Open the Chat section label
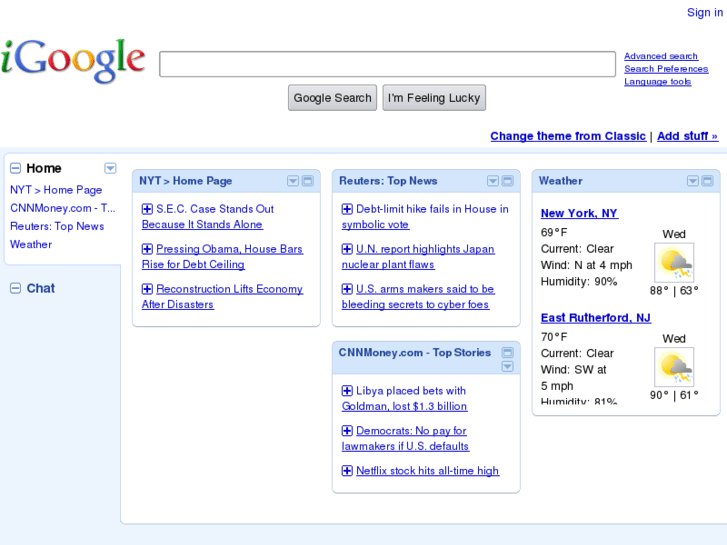 (x=41, y=289)
